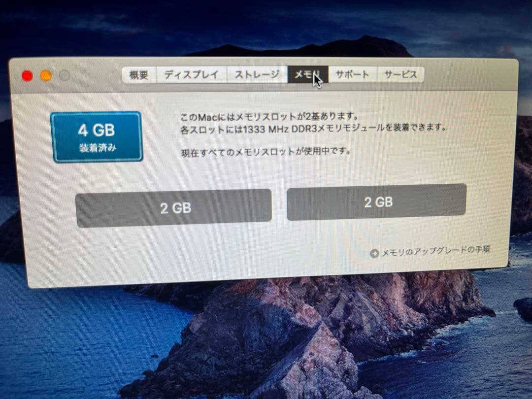Click the すべてのメモリスロットが使用中 status text
Image resolution: width=532 pixels, height=399 pixels.
[x=266, y=152]
